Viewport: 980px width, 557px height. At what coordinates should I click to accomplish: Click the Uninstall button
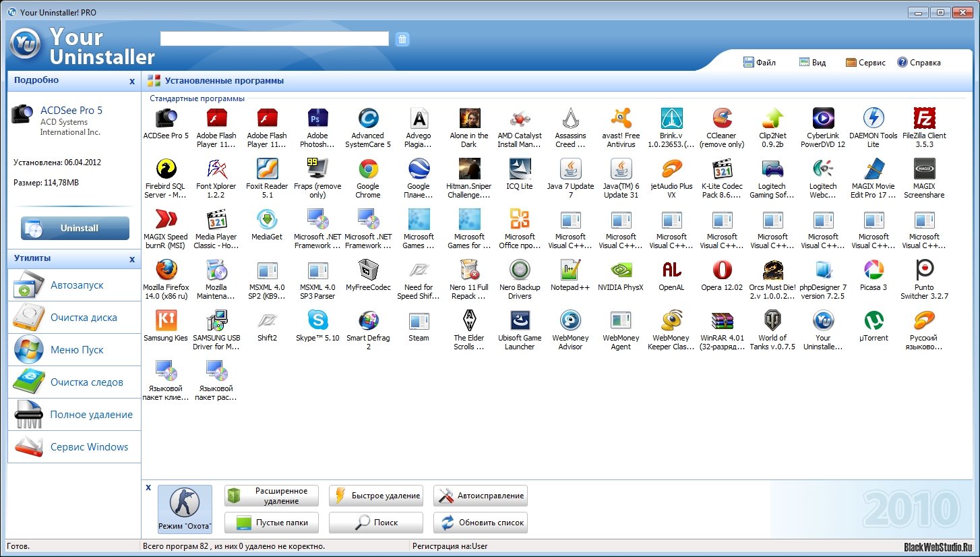tap(75, 228)
